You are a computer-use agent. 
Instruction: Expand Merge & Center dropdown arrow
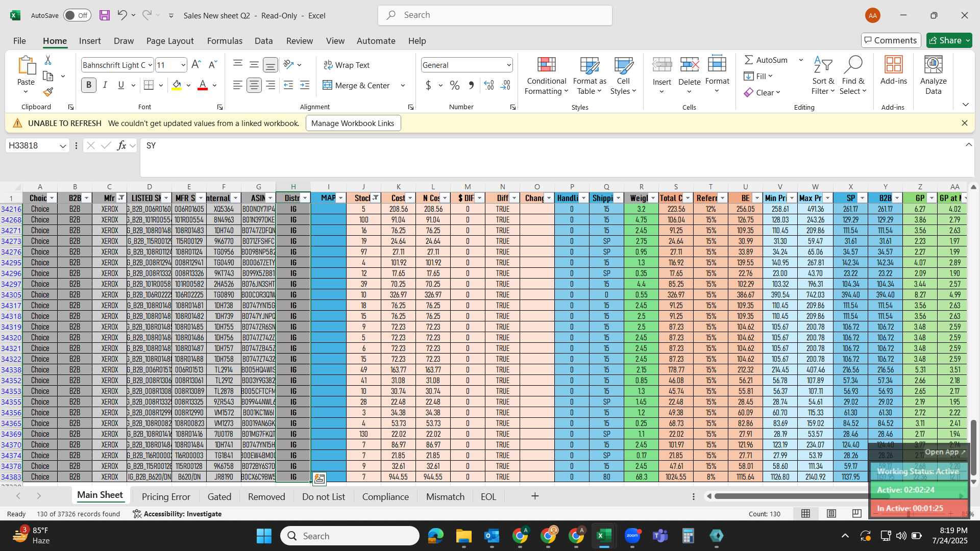click(403, 85)
